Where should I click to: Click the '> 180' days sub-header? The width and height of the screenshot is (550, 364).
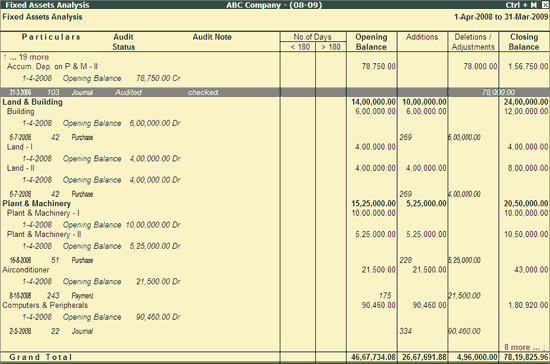coord(330,47)
